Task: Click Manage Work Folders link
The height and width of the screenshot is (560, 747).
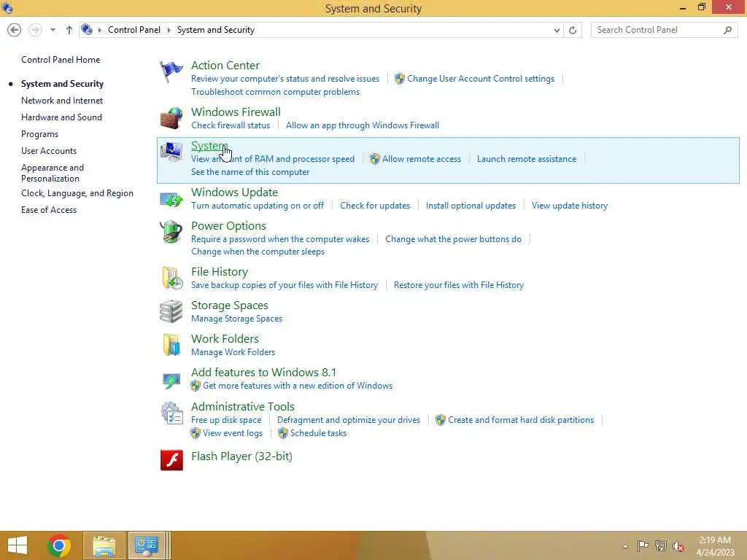Action: [x=233, y=352]
